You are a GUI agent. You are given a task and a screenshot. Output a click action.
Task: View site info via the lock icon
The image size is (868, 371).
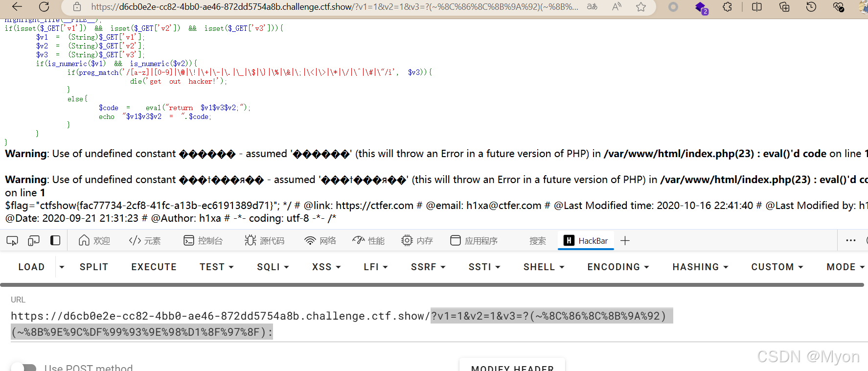click(x=77, y=7)
